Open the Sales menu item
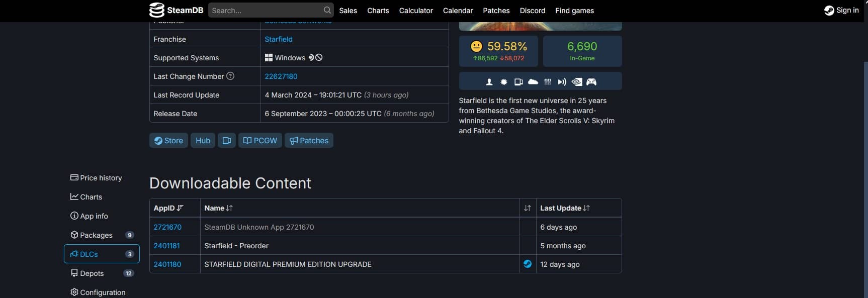The width and height of the screenshot is (868, 298). pyautogui.click(x=348, y=11)
